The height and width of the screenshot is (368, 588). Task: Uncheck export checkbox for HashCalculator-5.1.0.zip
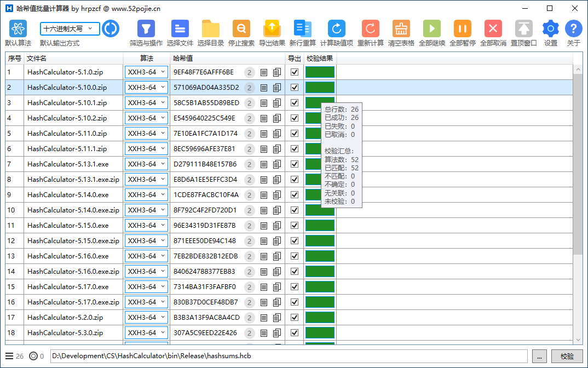[295, 72]
